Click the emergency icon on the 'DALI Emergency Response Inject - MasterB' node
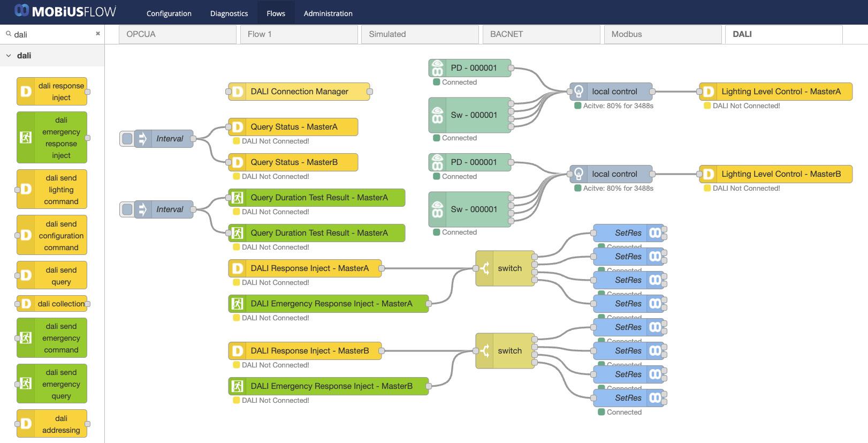 point(237,386)
